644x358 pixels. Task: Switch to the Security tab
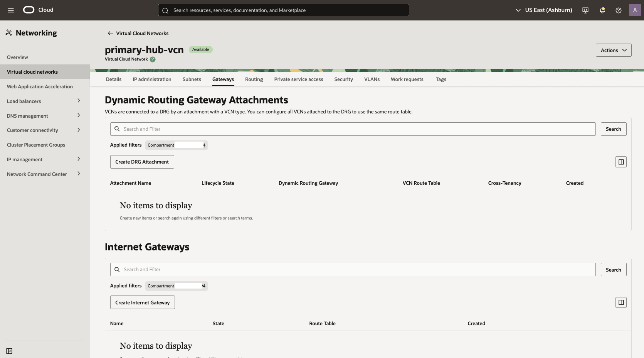pos(343,79)
